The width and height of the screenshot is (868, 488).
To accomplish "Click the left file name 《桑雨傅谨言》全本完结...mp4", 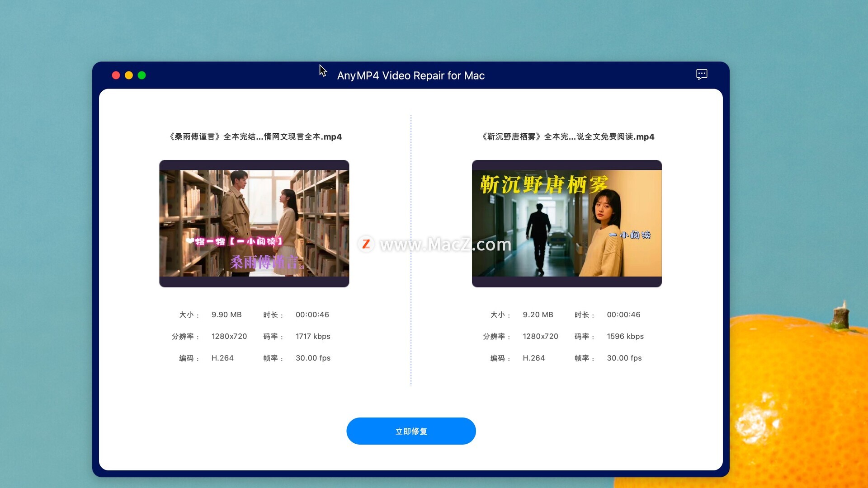I will 255,136.
